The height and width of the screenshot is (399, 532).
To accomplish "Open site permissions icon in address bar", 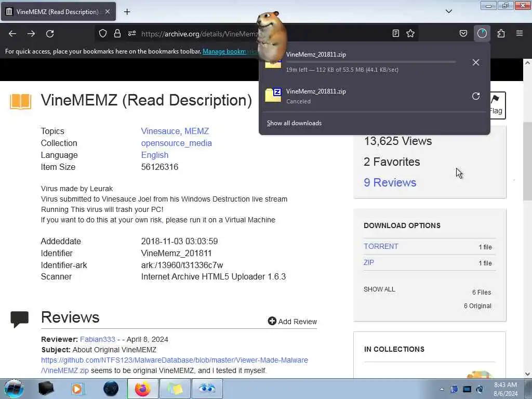I will (x=132, y=33).
